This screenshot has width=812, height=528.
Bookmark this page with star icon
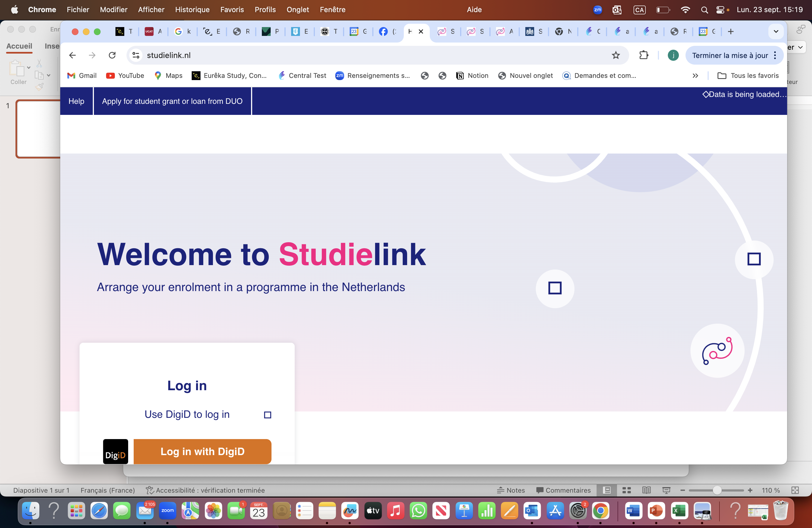tap(615, 55)
